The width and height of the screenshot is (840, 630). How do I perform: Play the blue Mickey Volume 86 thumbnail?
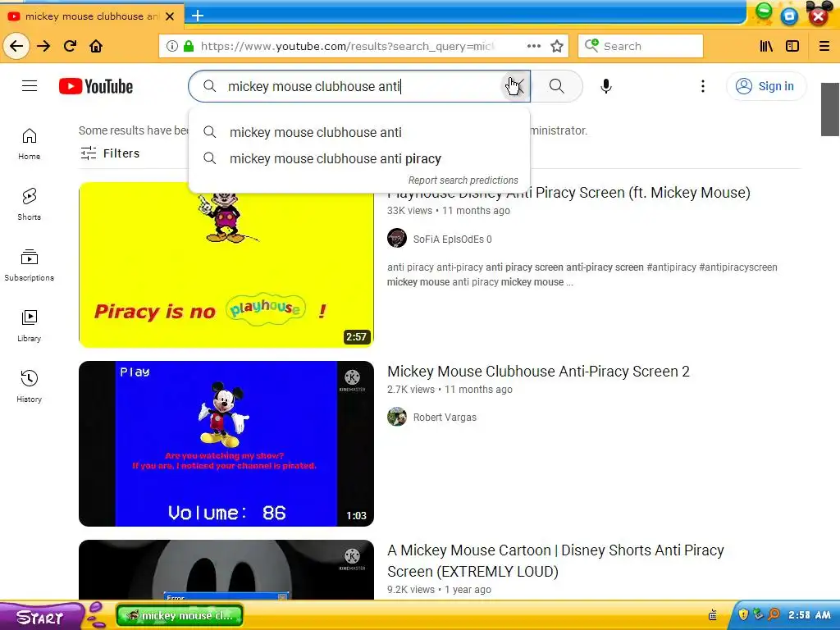(x=226, y=444)
